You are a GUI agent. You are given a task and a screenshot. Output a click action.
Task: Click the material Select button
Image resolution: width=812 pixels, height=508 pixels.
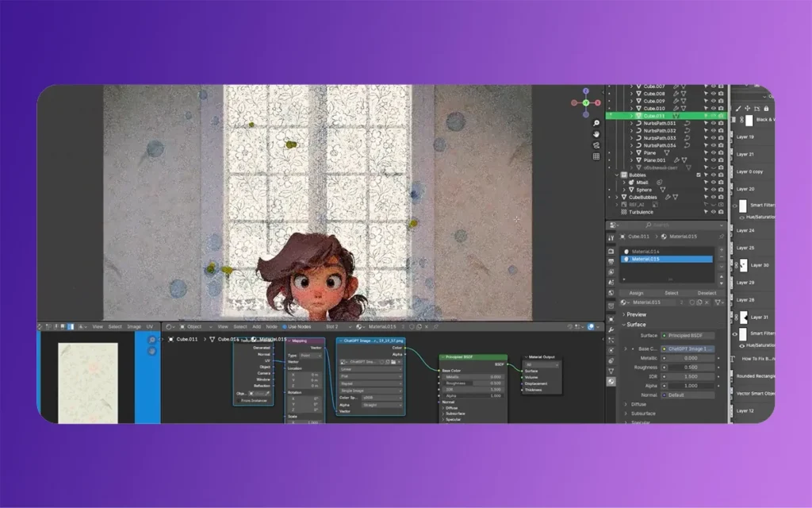pos(672,293)
